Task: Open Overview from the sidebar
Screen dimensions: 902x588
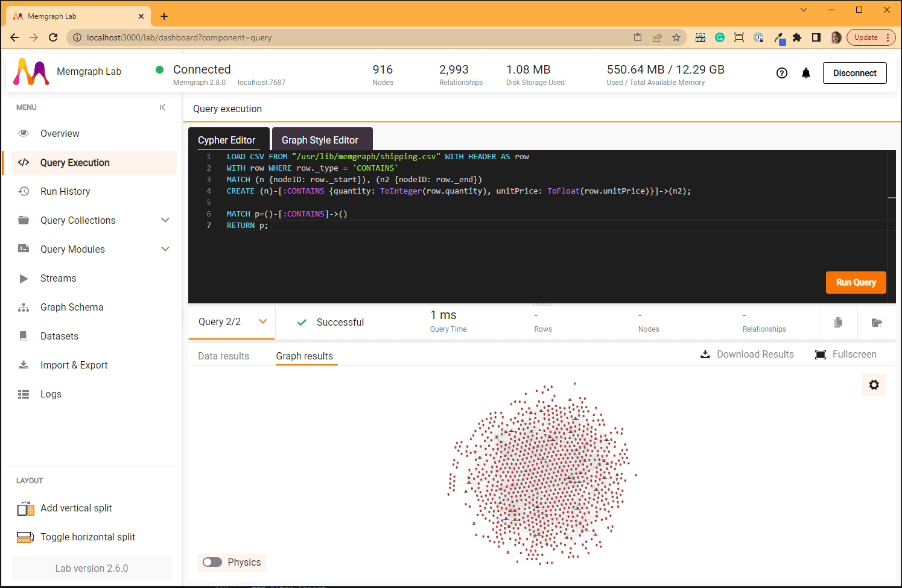Action: click(94, 133)
